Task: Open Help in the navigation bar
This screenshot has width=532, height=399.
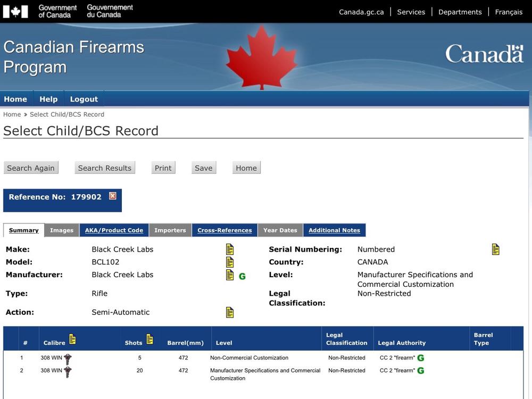Action: click(x=48, y=99)
